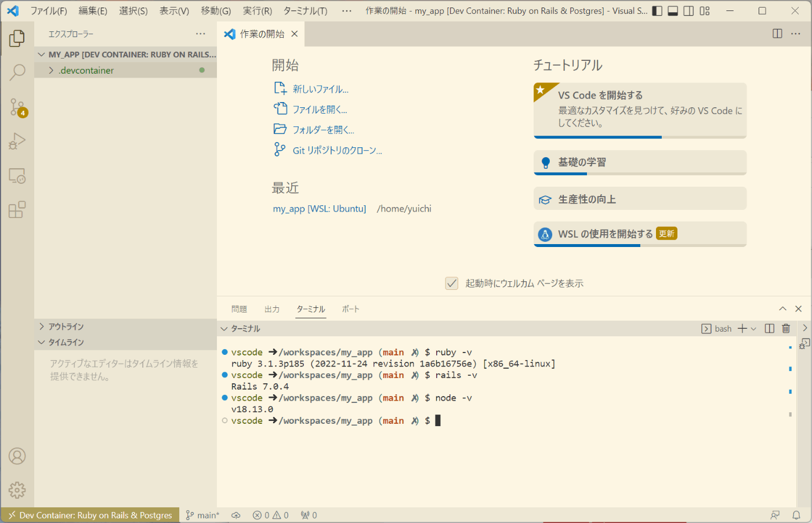The width and height of the screenshot is (812, 523).
Task: Open the ファイル(F) menu
Action: [x=49, y=11]
